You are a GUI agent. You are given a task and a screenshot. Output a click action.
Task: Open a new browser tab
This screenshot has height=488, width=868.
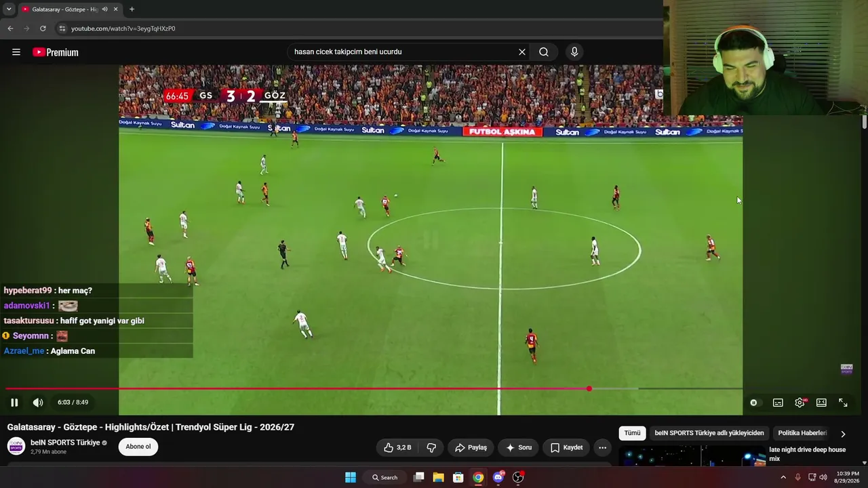[x=132, y=9]
